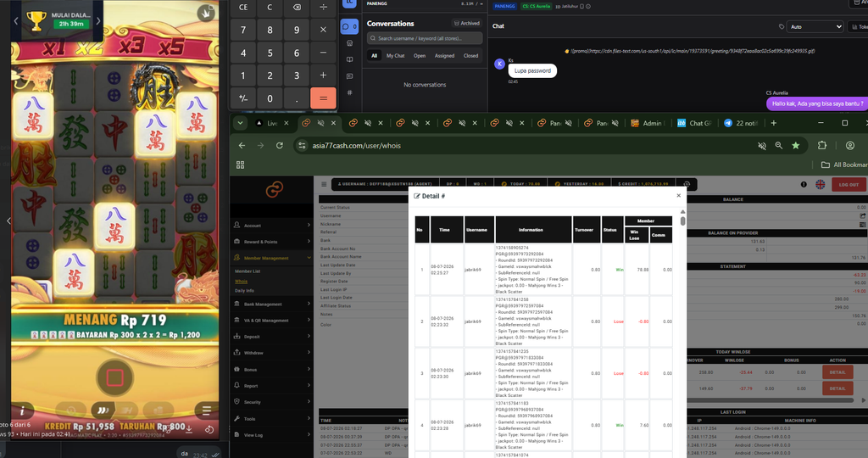Screen dimensions: 868x458
Task: Click the book icon in chat sidebar
Action: 349,59
